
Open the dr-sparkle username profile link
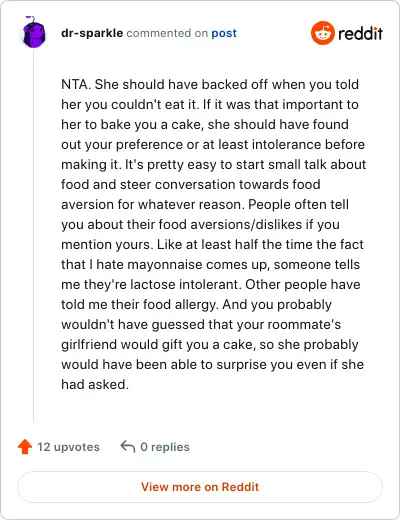(x=92, y=33)
